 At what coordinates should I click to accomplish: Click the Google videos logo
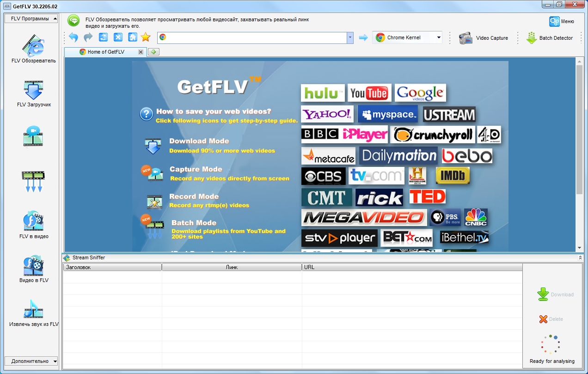click(420, 93)
